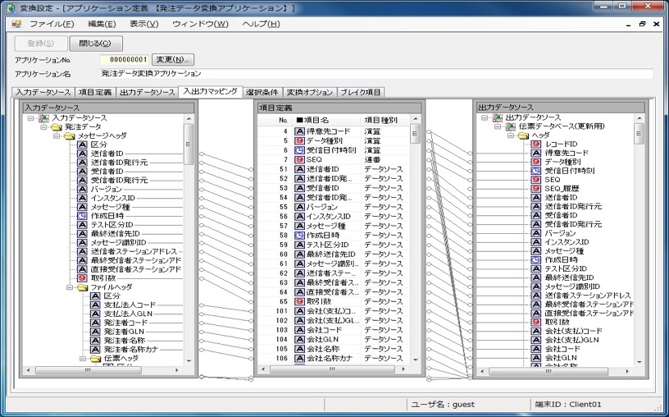Switch to the 項目定義 tab

point(95,92)
